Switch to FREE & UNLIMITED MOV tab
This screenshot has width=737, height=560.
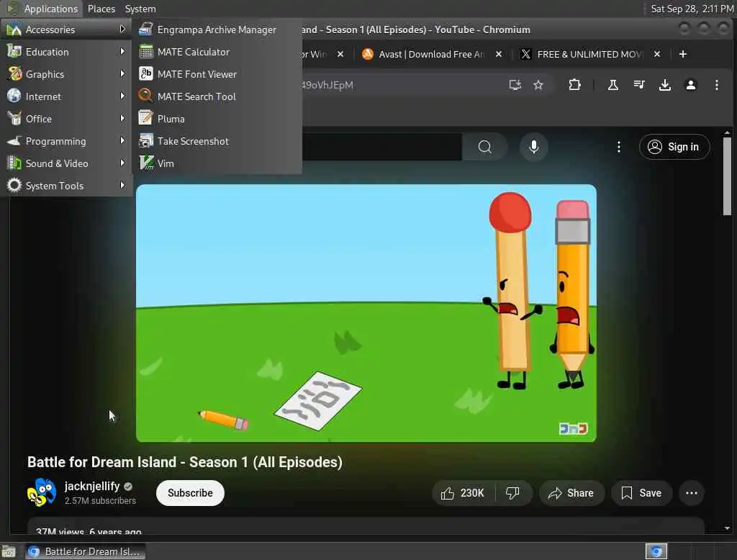click(x=589, y=54)
